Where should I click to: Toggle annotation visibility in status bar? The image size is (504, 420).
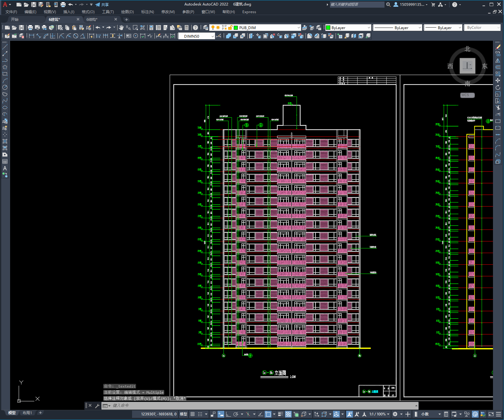click(350, 414)
